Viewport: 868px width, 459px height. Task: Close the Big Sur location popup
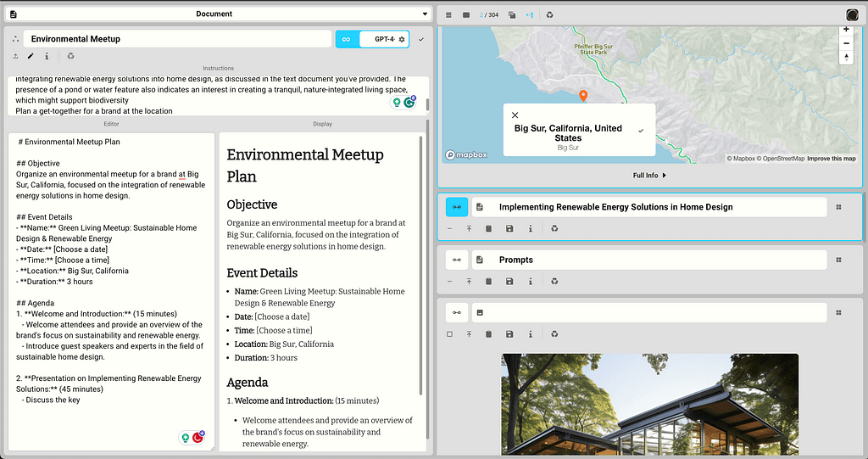[x=515, y=115]
